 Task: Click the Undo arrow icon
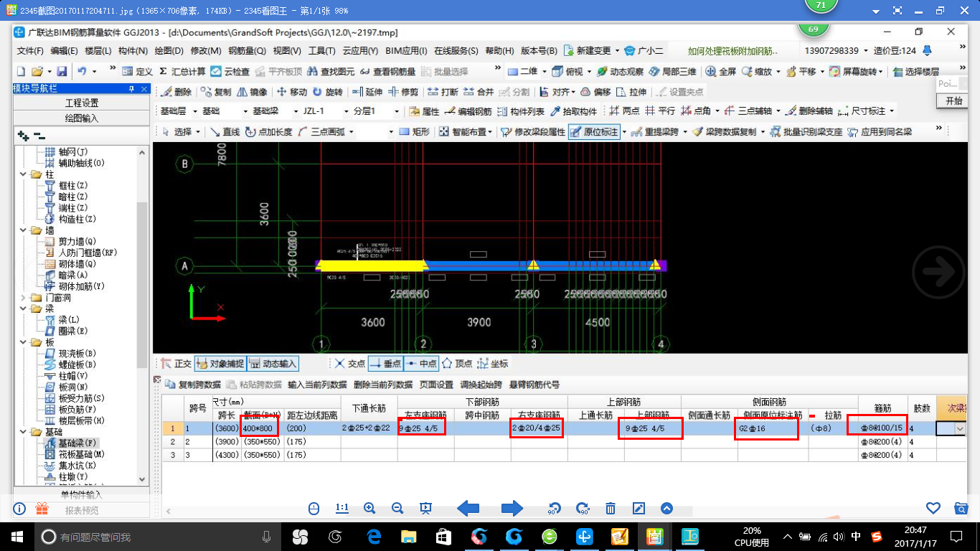pos(83,72)
